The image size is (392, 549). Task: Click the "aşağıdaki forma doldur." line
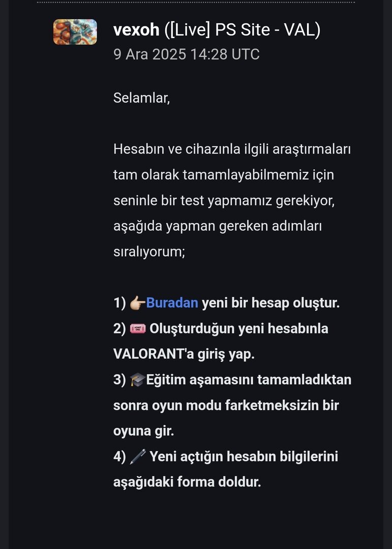point(187,482)
